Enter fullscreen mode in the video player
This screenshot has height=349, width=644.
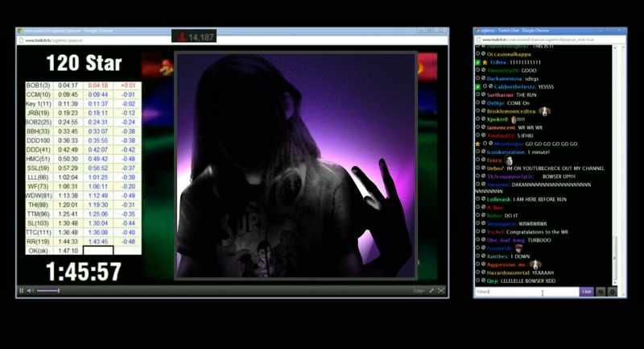click(x=441, y=291)
